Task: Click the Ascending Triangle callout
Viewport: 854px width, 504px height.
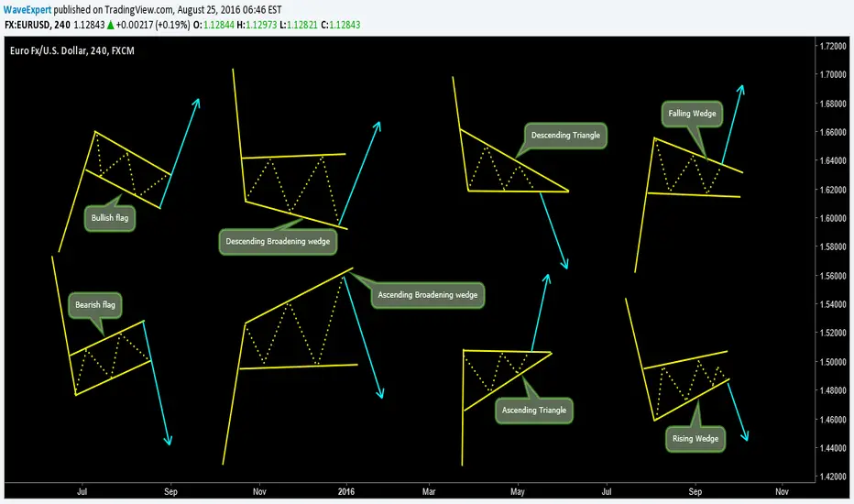Action: pyautogui.click(x=533, y=411)
